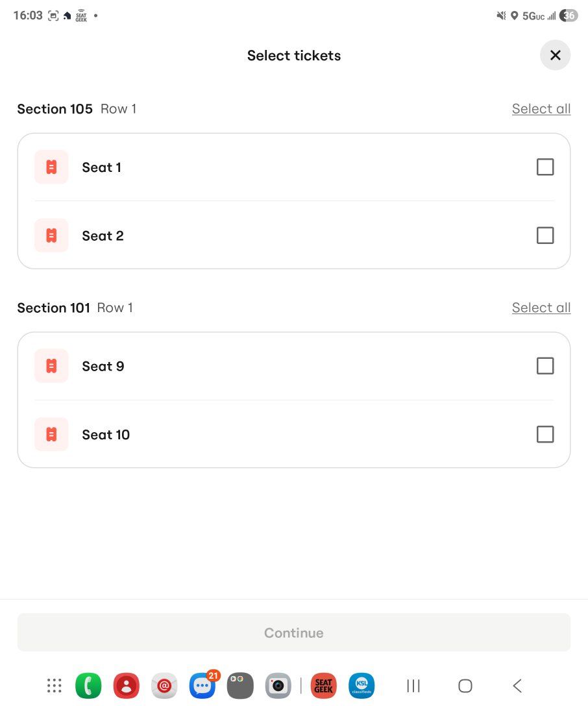The width and height of the screenshot is (588, 706).
Task: Enable the Seat 10 checkbox
Action: tap(545, 434)
